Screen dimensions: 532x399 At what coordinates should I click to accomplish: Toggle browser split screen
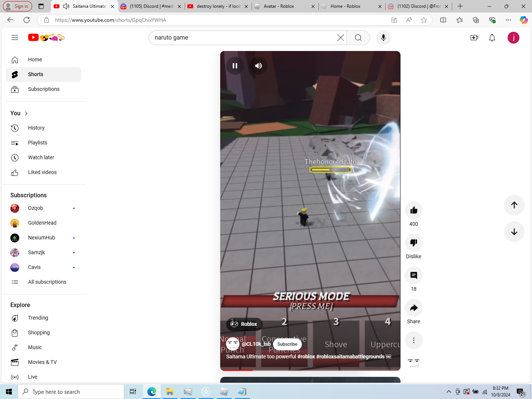[x=443, y=20]
